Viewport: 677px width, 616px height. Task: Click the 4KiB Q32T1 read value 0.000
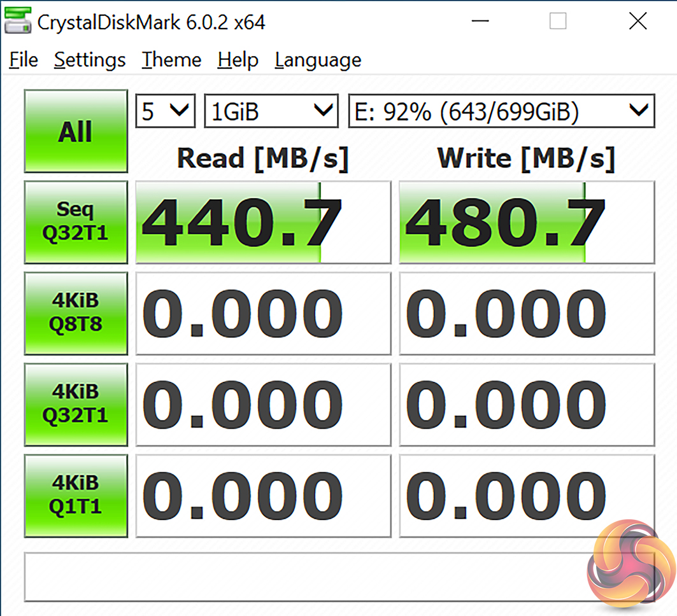click(x=264, y=405)
